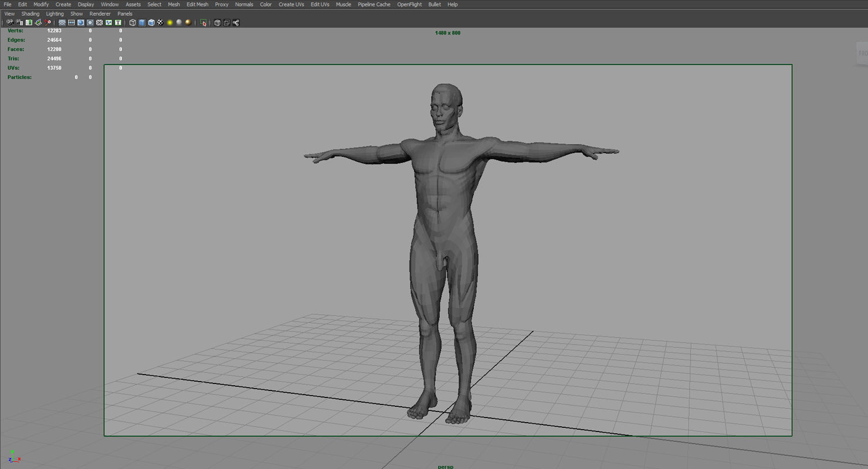The width and height of the screenshot is (868, 469).
Task: Select the male body mesh head
Action: 446,108
